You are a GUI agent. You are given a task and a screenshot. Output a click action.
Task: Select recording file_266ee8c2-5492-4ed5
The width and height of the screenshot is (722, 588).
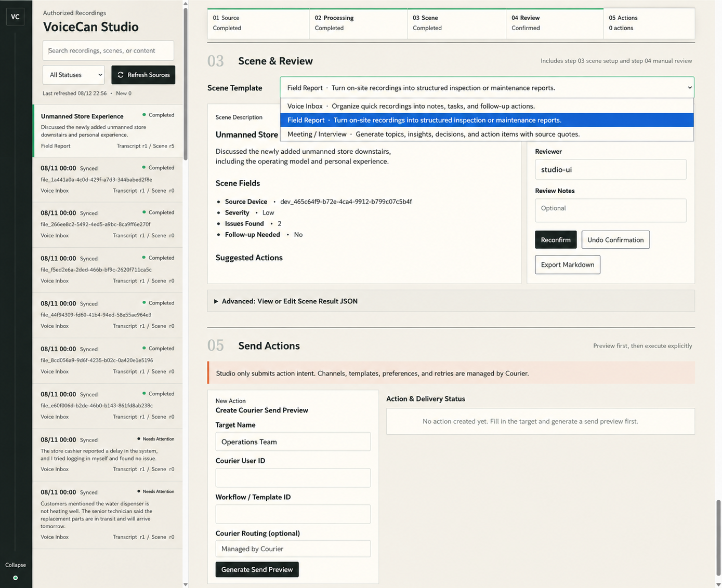pyautogui.click(x=108, y=224)
